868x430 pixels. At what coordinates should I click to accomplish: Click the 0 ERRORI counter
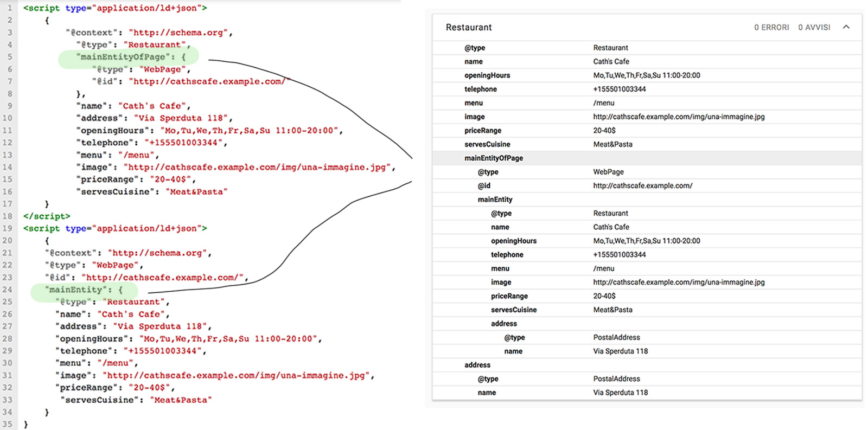(771, 28)
